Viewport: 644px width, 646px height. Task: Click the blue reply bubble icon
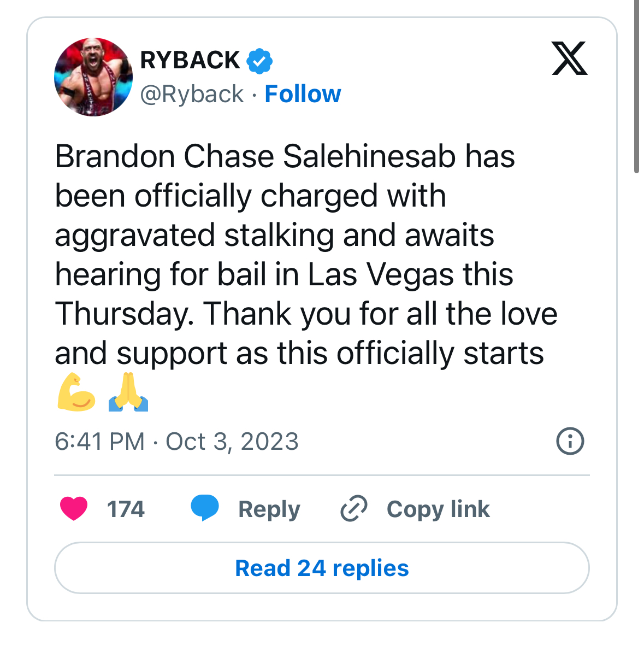coord(205,508)
